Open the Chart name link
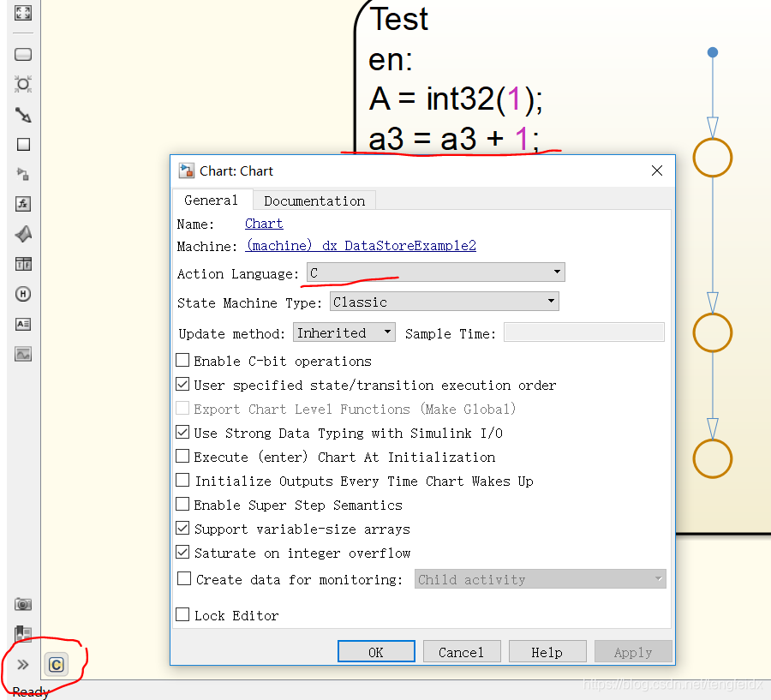The height and width of the screenshot is (700, 771). click(x=264, y=224)
